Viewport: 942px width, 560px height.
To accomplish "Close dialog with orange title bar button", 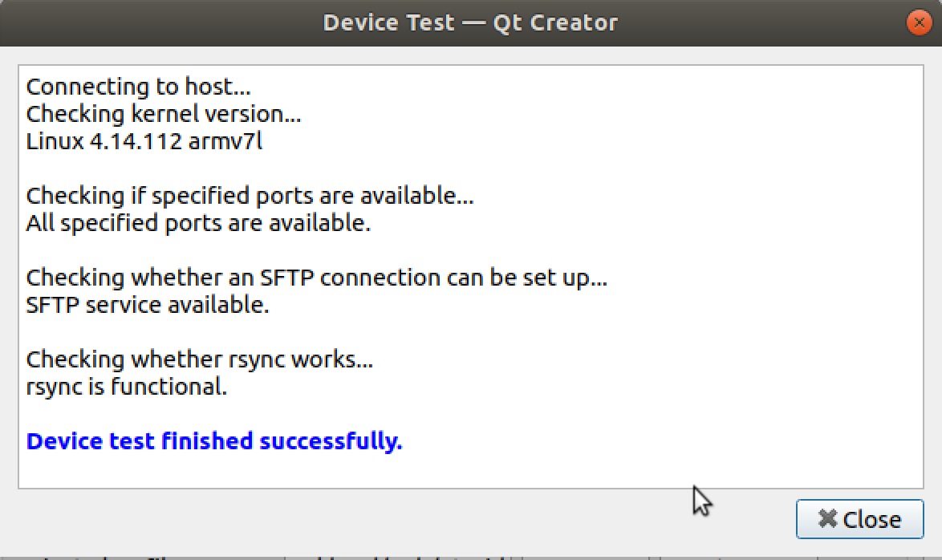I will point(918,22).
